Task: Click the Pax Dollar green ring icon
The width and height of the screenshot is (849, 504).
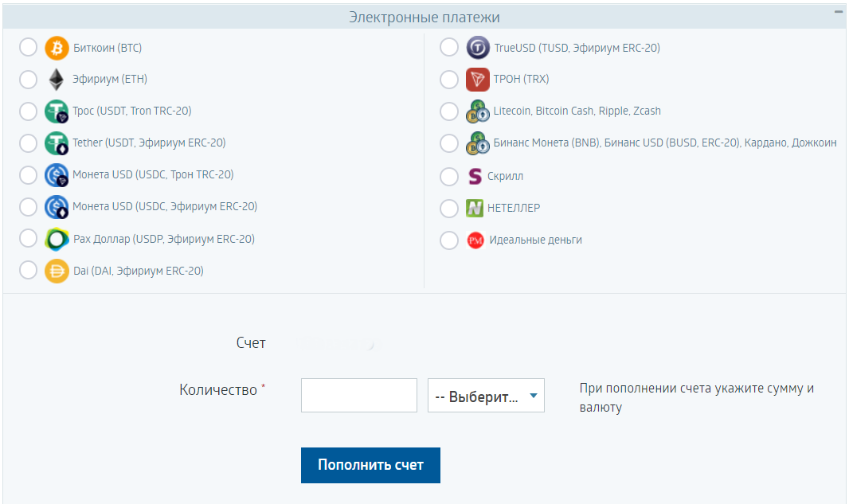Action: (57, 240)
